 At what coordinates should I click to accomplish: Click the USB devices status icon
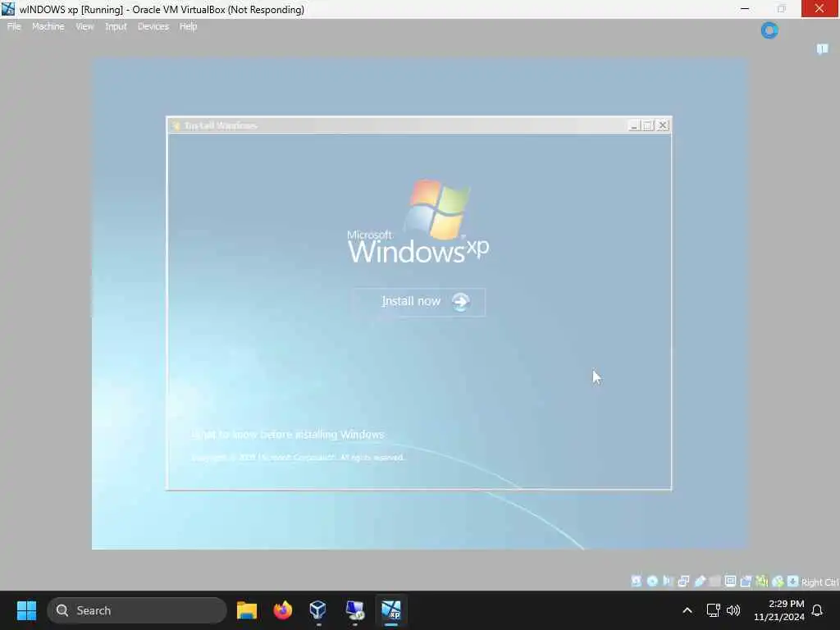pos(700,582)
